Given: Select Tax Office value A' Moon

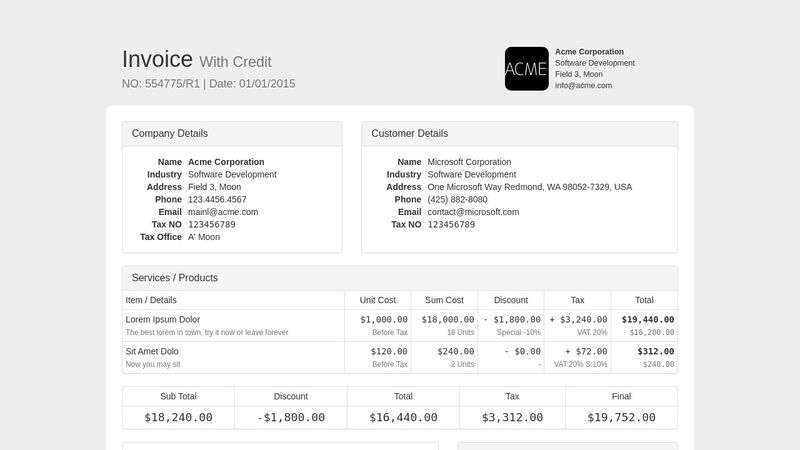Looking at the screenshot, I should click(x=204, y=237).
